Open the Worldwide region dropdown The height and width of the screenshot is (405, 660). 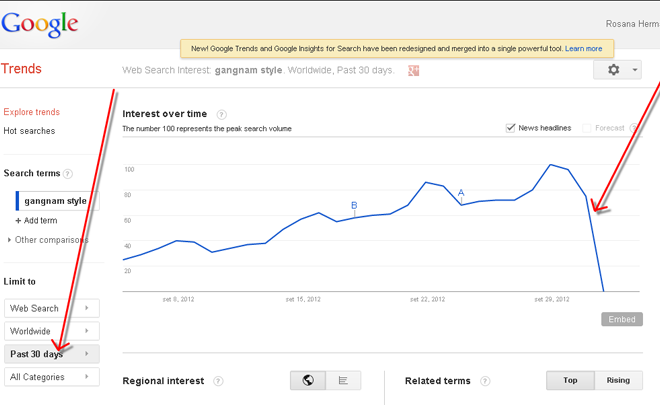(x=52, y=331)
